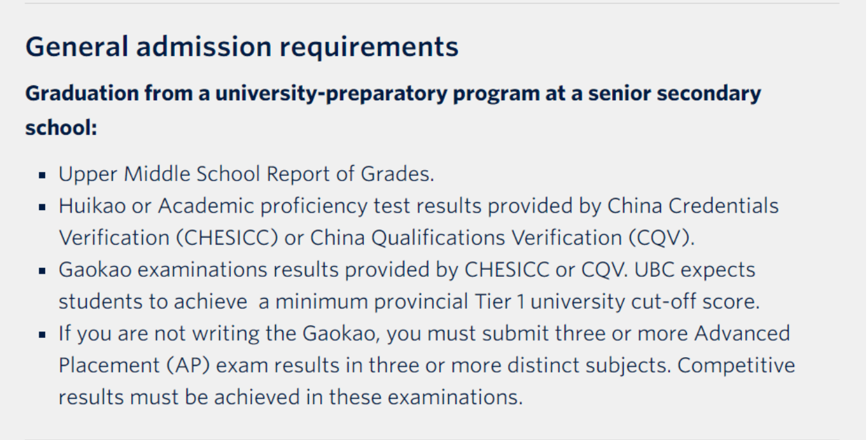Click "Upper Middle School Report of Grades" text

click(x=246, y=174)
